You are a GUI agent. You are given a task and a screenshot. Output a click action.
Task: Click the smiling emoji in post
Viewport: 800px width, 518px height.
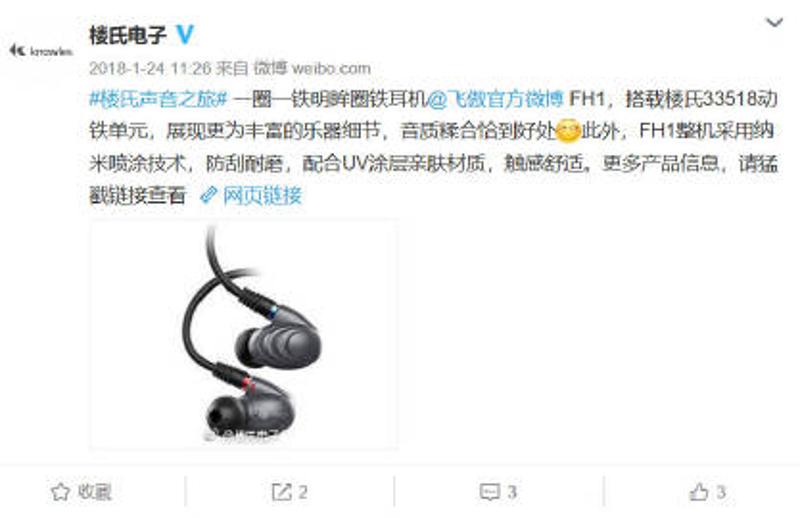[567, 131]
